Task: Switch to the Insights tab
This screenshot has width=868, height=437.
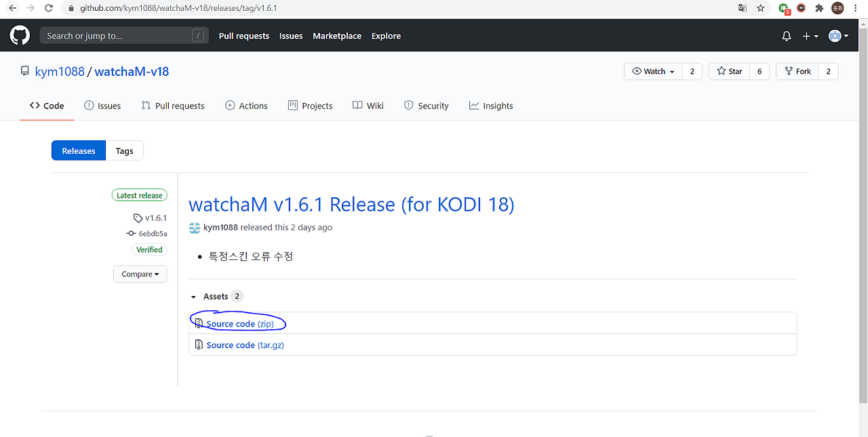Action: point(491,106)
